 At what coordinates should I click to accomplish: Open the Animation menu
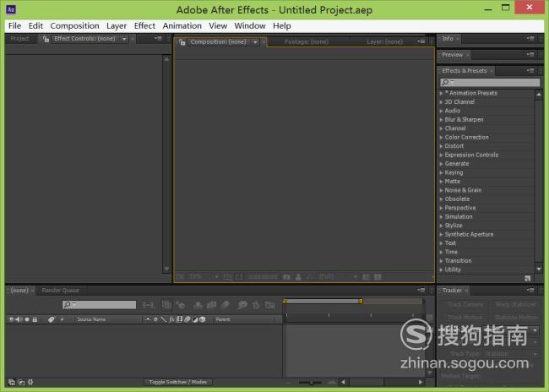pyautogui.click(x=182, y=26)
